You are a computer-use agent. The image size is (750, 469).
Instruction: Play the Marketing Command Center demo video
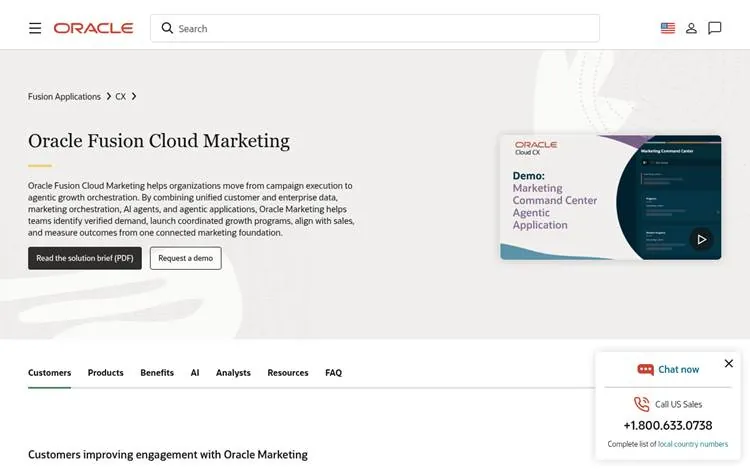tap(701, 239)
